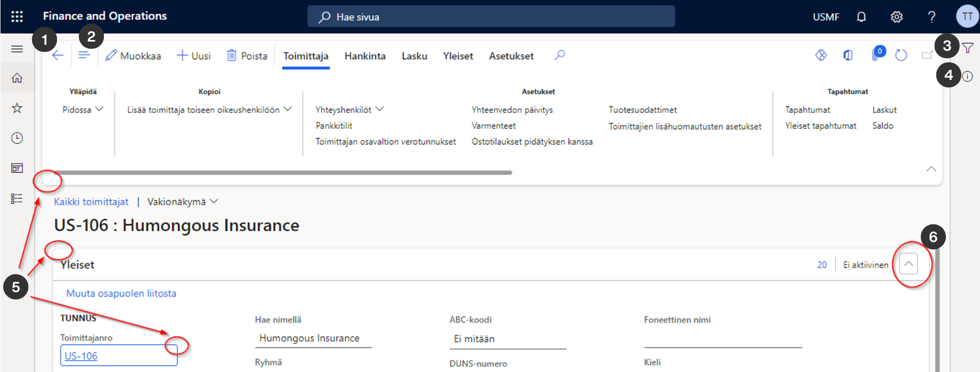Open the ABC-koodi dropdown field
980x372 pixels.
click(508, 339)
